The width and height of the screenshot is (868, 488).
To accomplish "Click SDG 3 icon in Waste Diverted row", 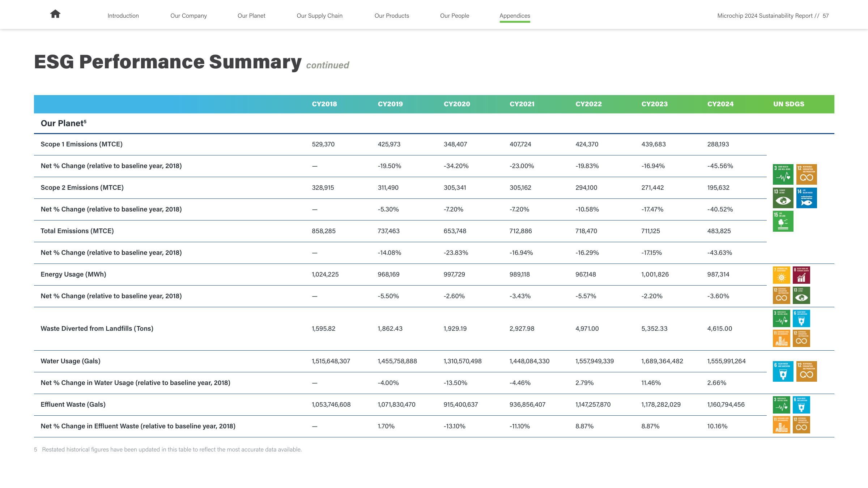I will tap(782, 318).
